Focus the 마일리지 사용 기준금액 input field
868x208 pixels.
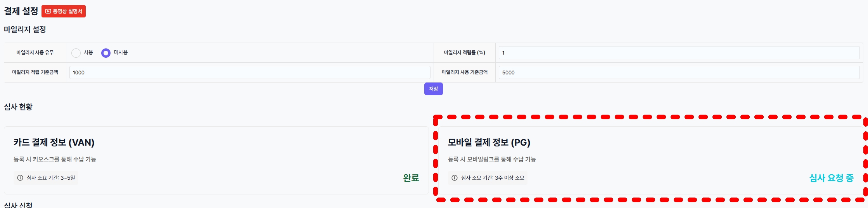tap(679, 72)
